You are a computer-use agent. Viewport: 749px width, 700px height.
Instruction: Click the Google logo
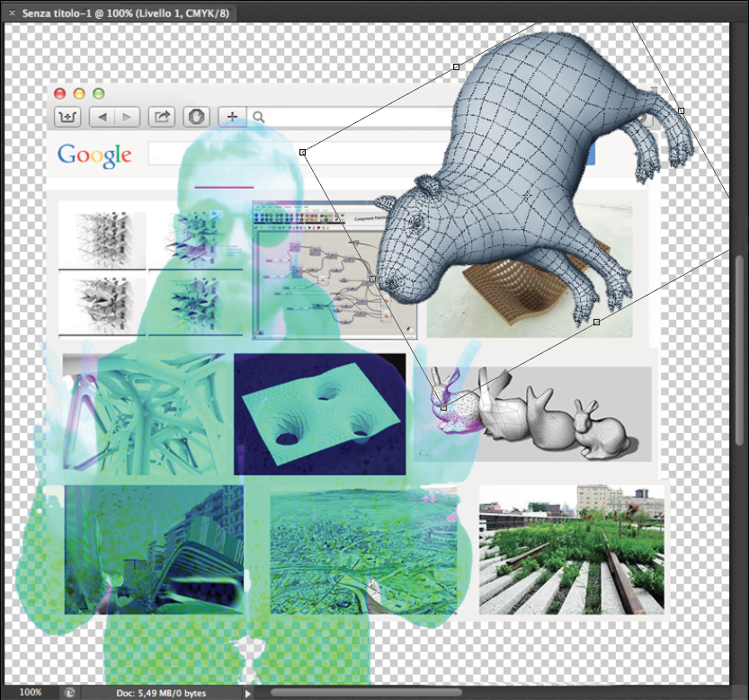pyautogui.click(x=94, y=155)
